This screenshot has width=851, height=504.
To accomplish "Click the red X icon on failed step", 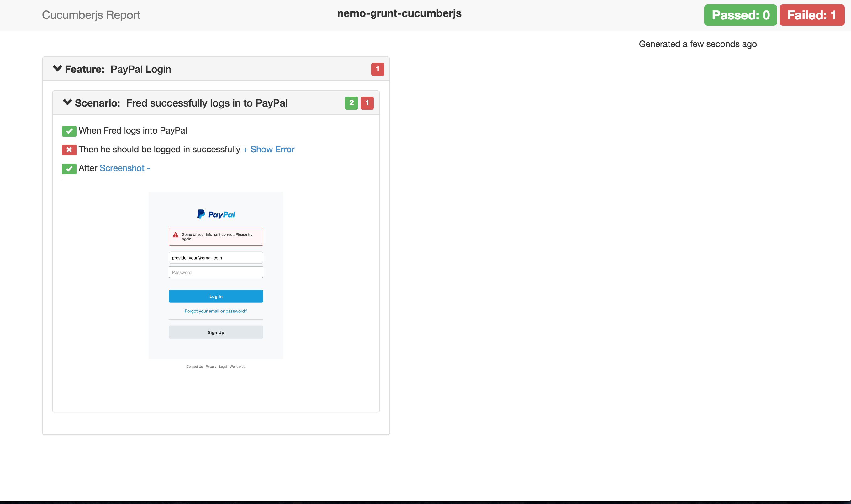I will click(x=69, y=150).
